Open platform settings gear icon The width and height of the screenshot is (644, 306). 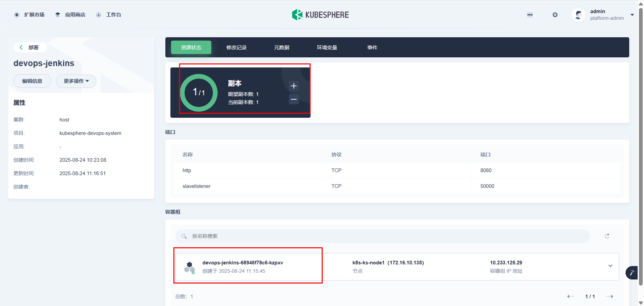(x=555, y=15)
